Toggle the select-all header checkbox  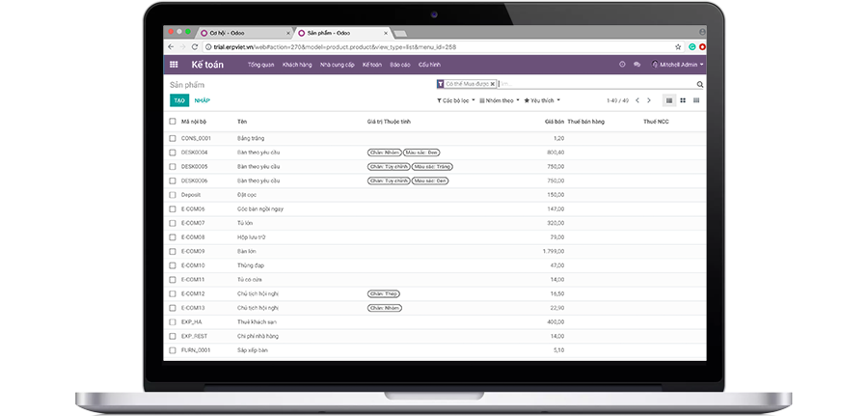173,122
